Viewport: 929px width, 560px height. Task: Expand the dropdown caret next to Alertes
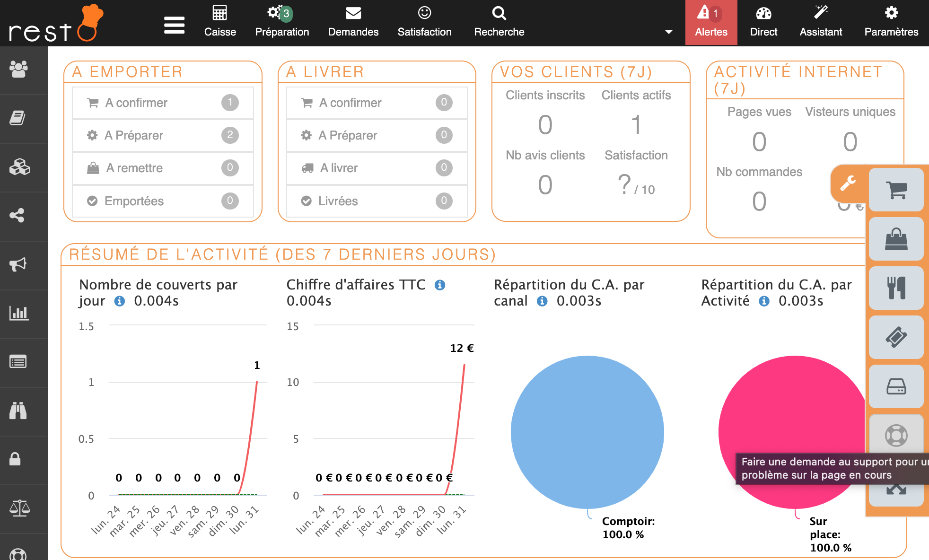[x=668, y=32]
